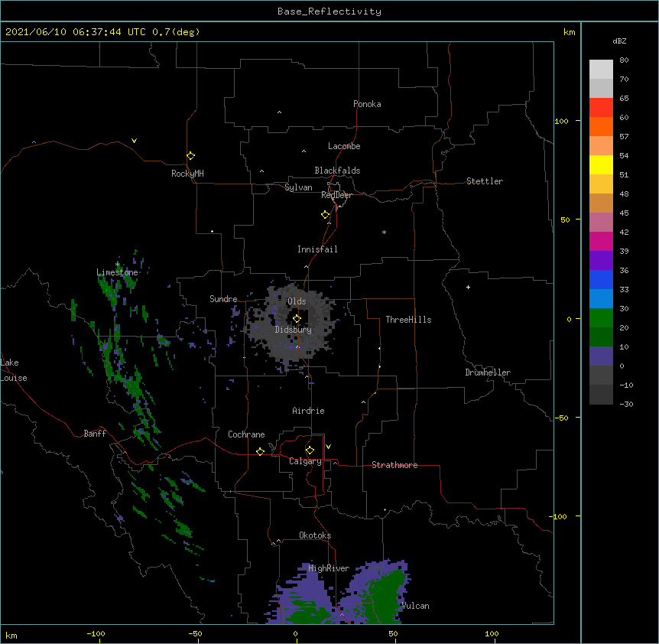
Task: Click the Base_Reflectivity title
Action: tap(329, 11)
